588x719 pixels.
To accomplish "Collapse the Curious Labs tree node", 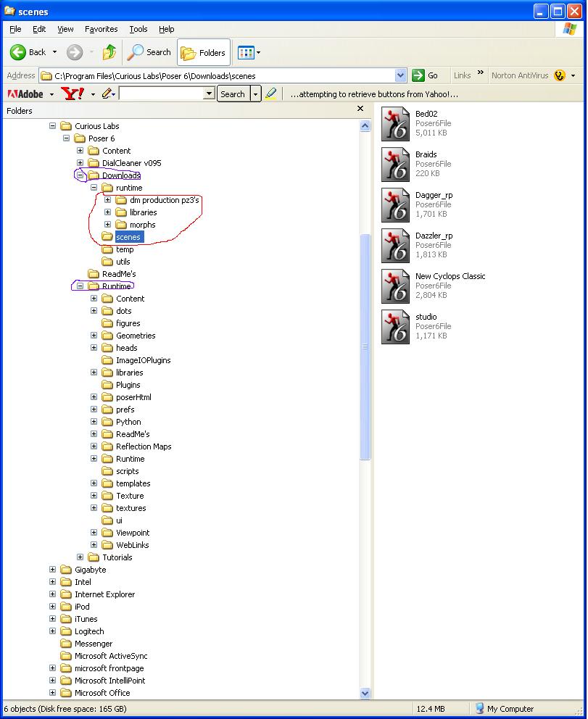I will (52, 125).
